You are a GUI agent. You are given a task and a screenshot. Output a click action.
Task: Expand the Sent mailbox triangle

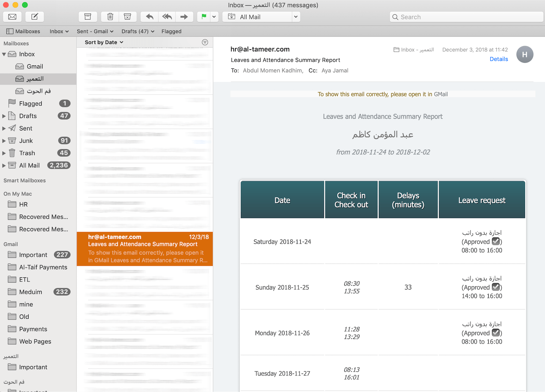4,129
